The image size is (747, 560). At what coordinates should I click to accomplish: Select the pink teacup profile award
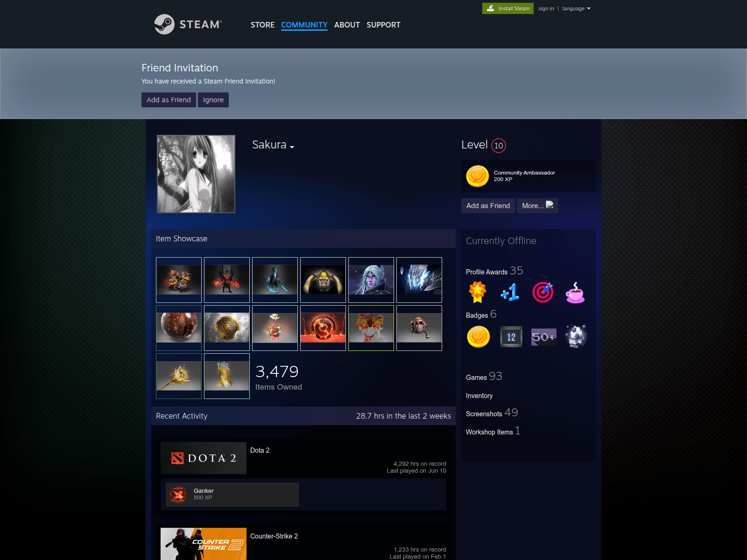tap(575, 292)
